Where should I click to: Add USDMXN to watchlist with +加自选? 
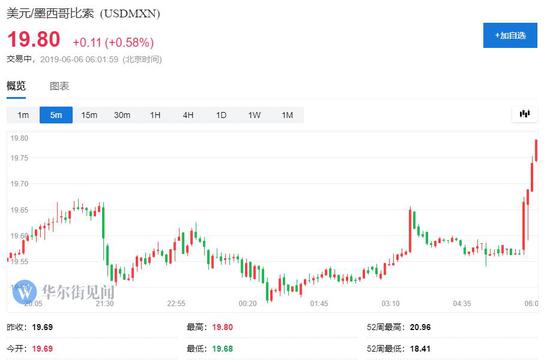click(510, 35)
